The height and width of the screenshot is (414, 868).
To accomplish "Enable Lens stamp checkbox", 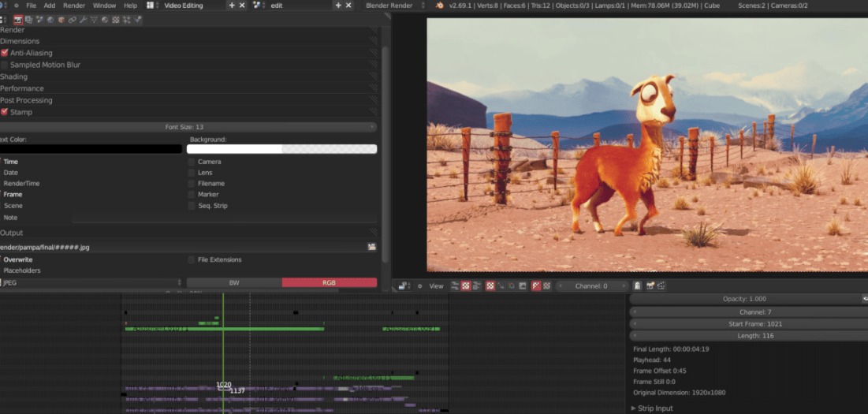I will pos(192,173).
